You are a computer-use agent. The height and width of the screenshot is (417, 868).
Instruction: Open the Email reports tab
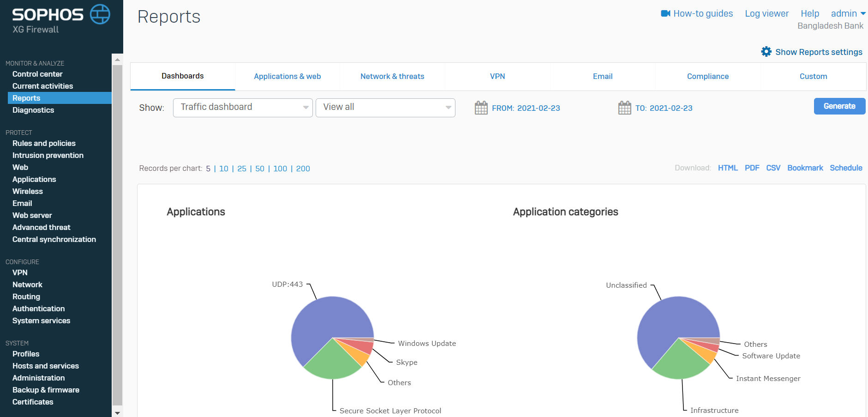(603, 76)
